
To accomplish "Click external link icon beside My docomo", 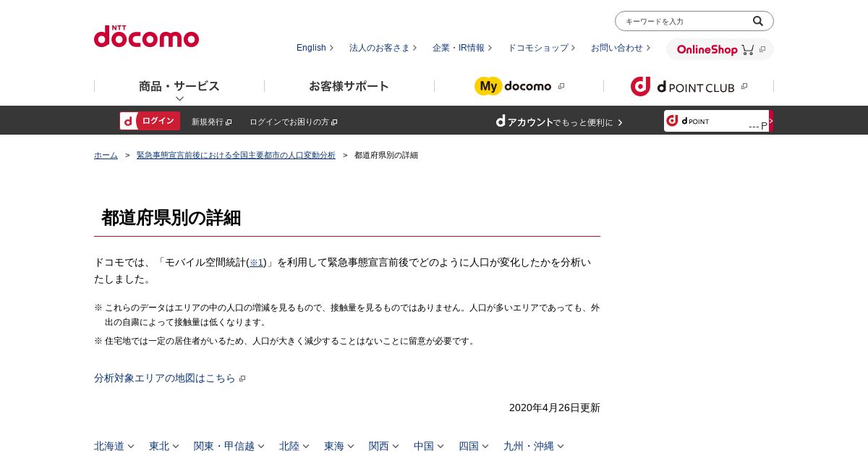I will click(561, 86).
